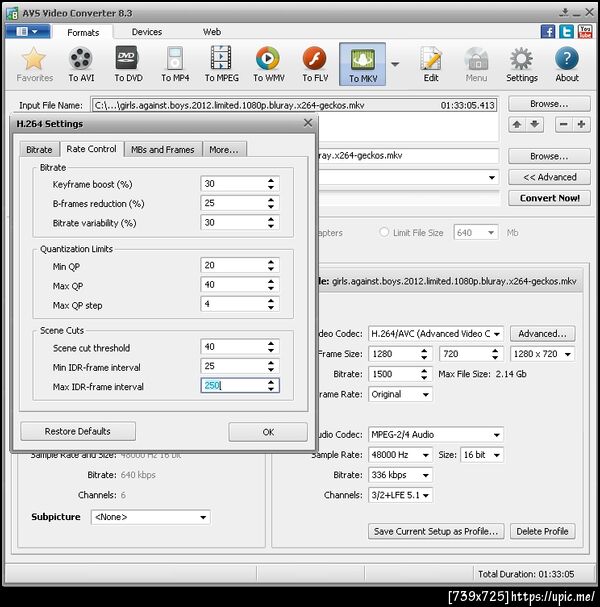This screenshot has width=600, height=607.
Task: Adjust the Keyframe boost stepper arrows
Action: point(271,184)
